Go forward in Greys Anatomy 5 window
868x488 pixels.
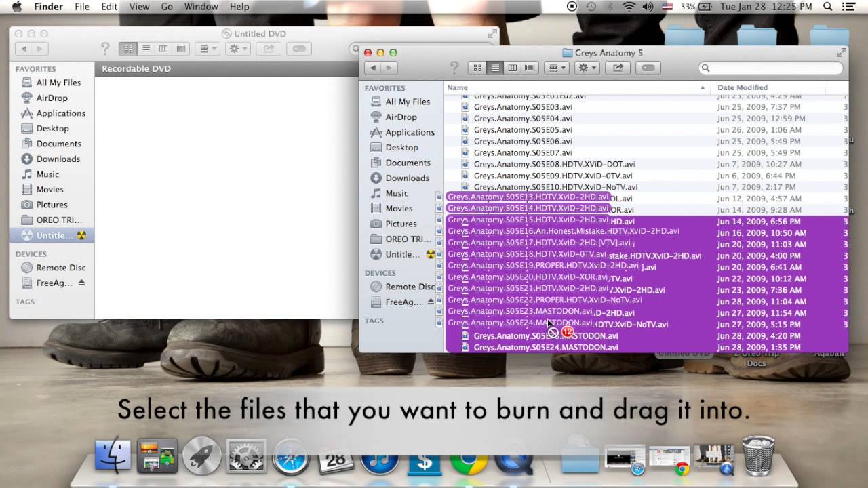(x=389, y=68)
